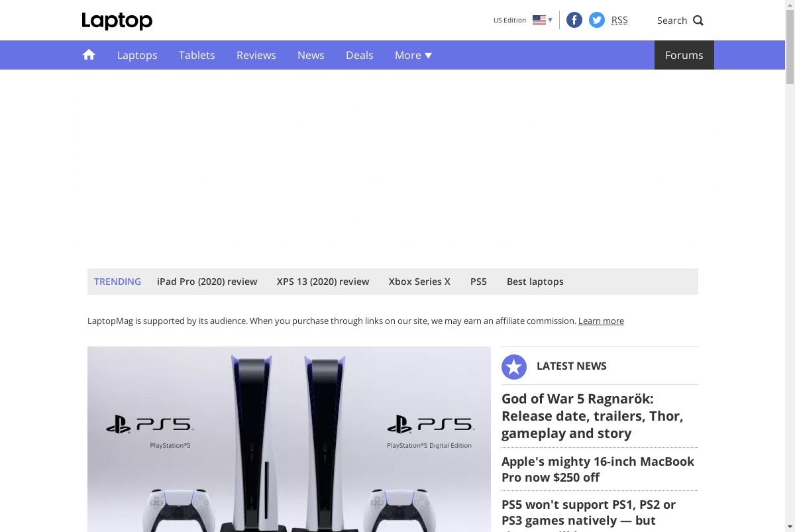
Task: Open the Twitter profile icon
Action: (597, 20)
